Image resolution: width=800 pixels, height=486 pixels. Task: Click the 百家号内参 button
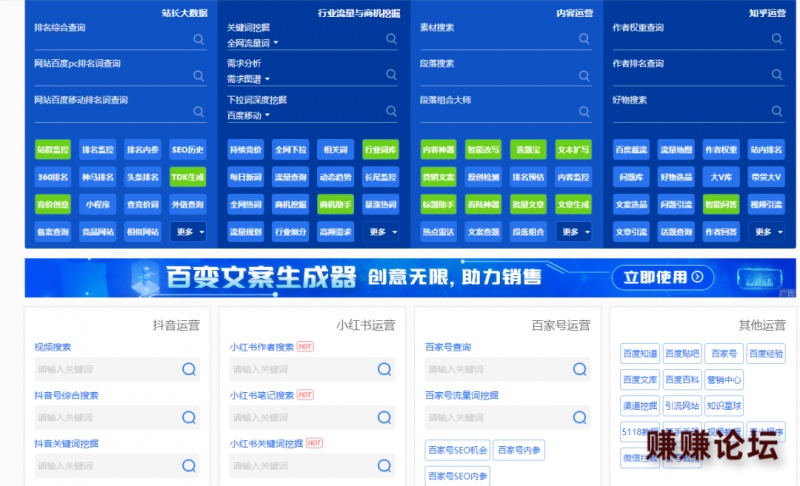point(519,450)
